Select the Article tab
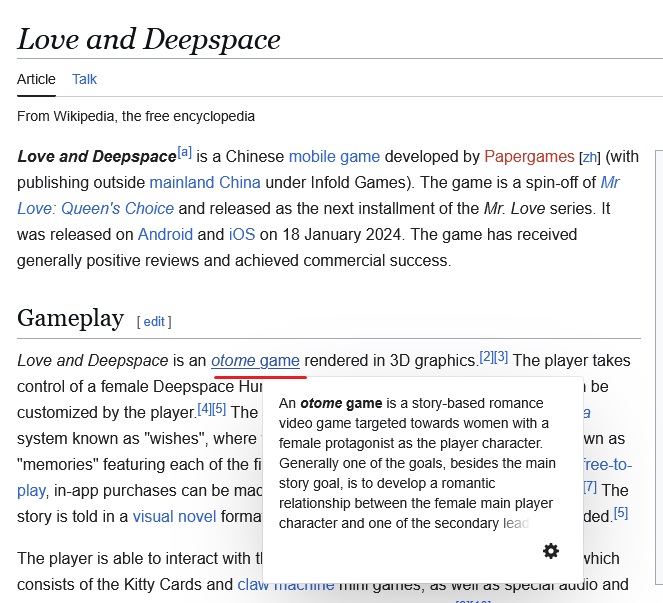Screen dimensions: 663x603 click(36, 79)
